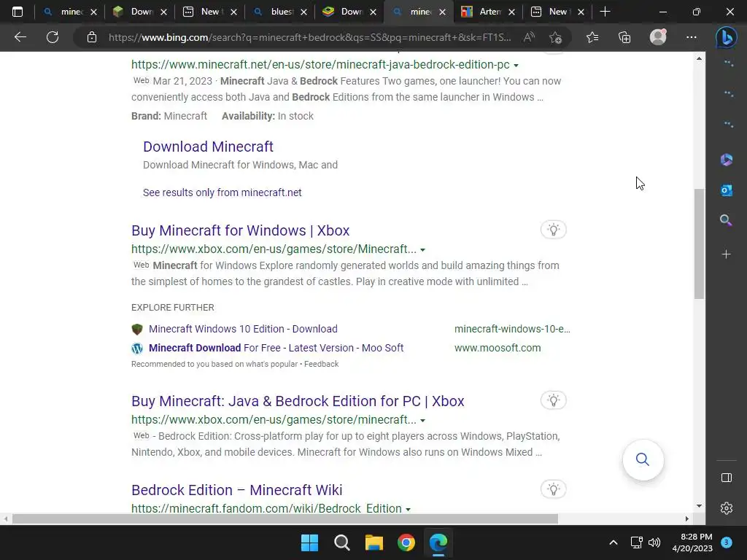Open Buy Minecraft: Java & Bedrock Edition link
This screenshot has height=560, width=747.
(298, 401)
